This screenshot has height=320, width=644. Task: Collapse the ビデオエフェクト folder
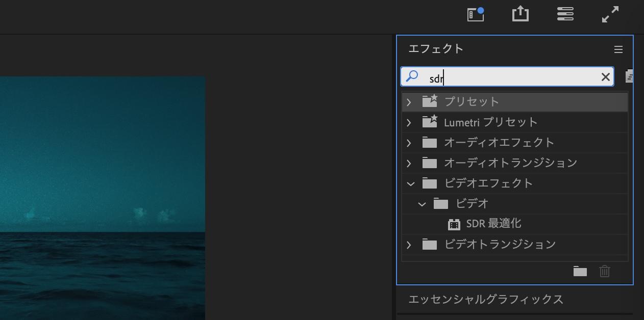410,183
